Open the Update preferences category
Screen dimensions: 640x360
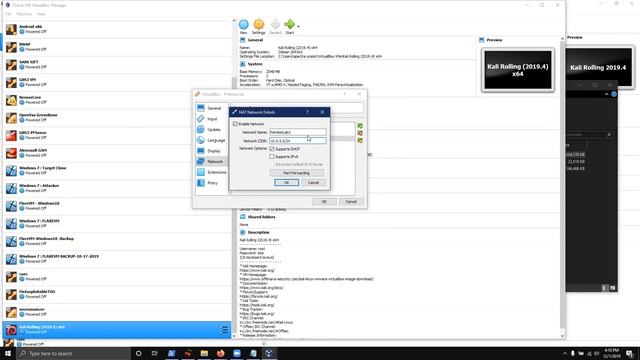(210, 129)
